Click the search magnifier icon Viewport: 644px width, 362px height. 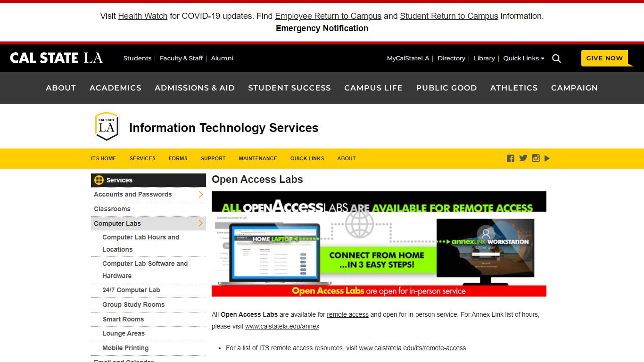[x=556, y=58]
